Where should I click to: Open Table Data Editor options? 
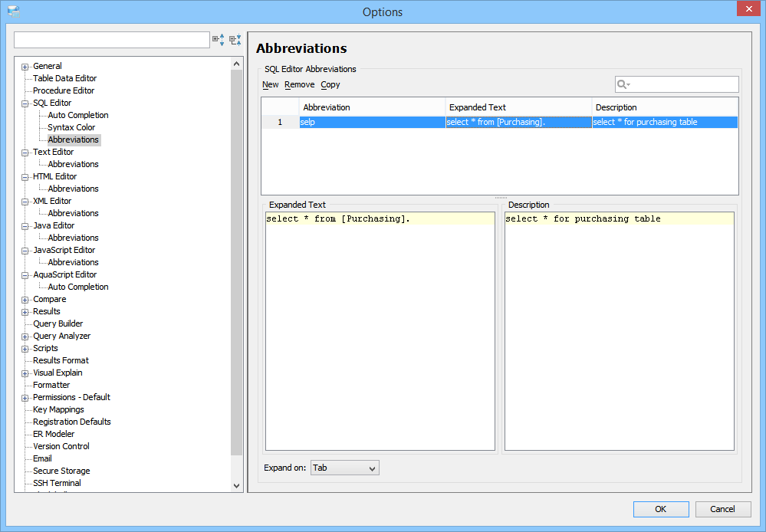[x=65, y=78]
